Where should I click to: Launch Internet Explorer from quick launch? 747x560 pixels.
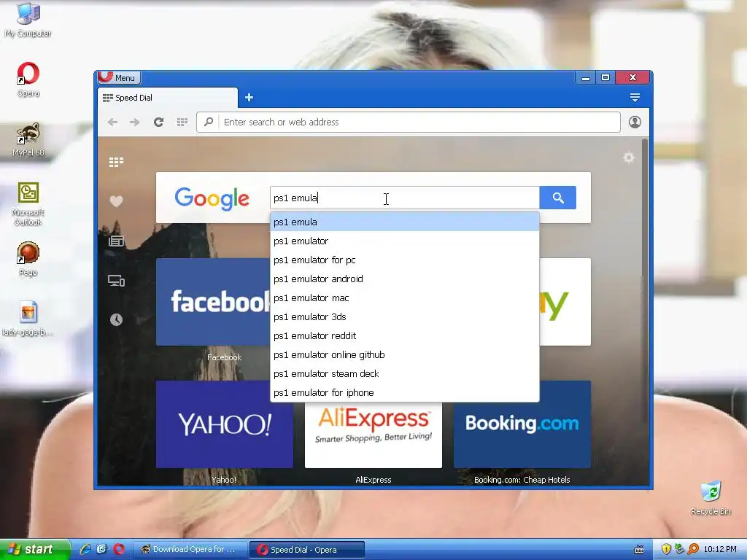86,550
